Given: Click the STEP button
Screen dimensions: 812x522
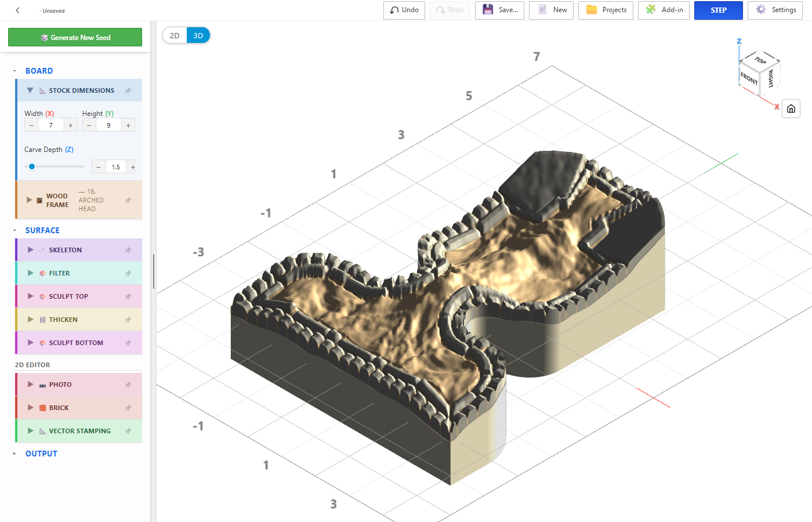Looking at the screenshot, I should tap(719, 10).
